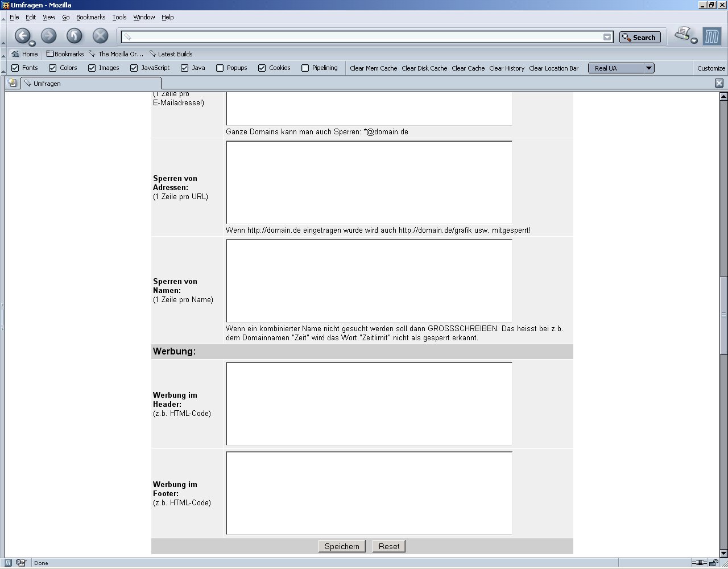
Task: Click the vertical scrollbar thumb
Action: [x=723, y=315]
